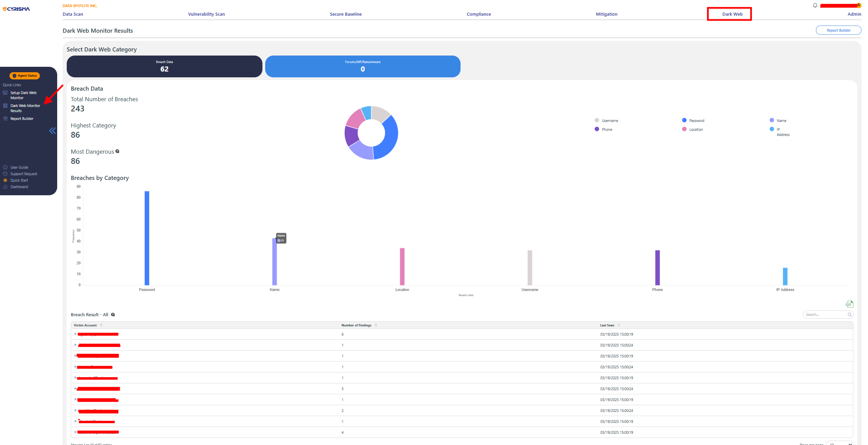Click the search magnifier icon
This screenshot has height=445, width=868.
[x=850, y=314]
